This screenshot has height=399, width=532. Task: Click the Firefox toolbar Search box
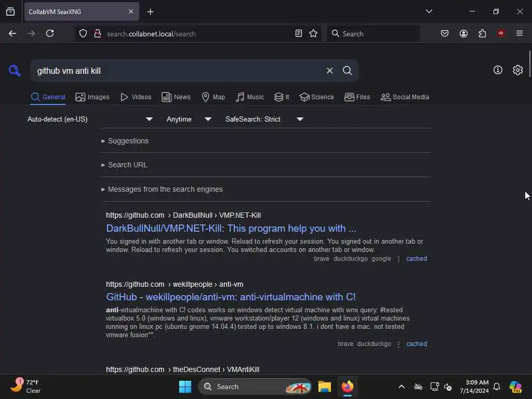373,33
